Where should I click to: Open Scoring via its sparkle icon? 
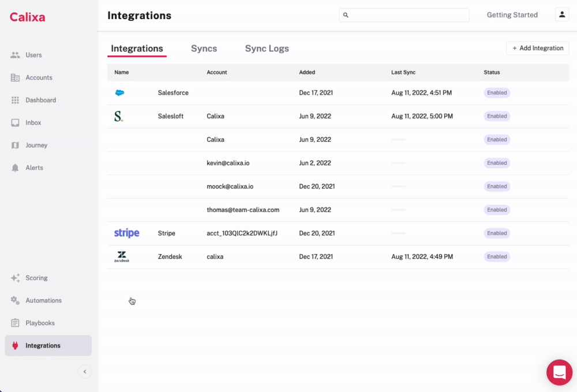pyautogui.click(x=15, y=278)
